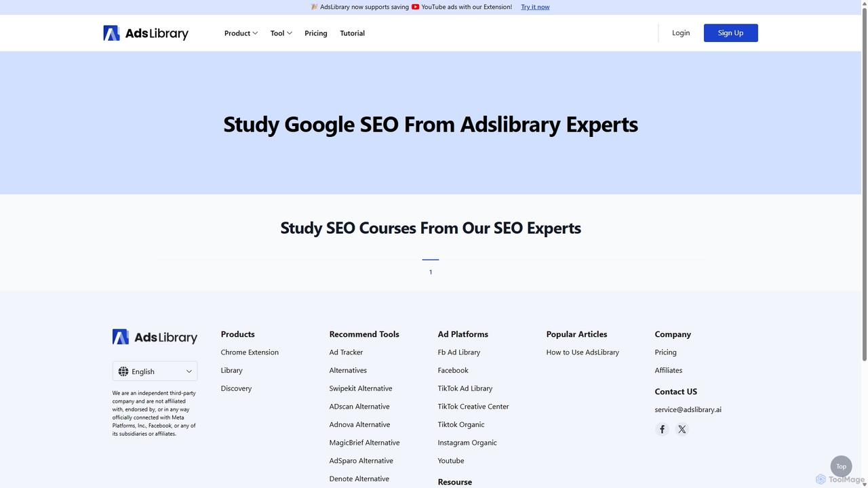Click the Products column heading
The height and width of the screenshot is (488, 868).
point(238,334)
